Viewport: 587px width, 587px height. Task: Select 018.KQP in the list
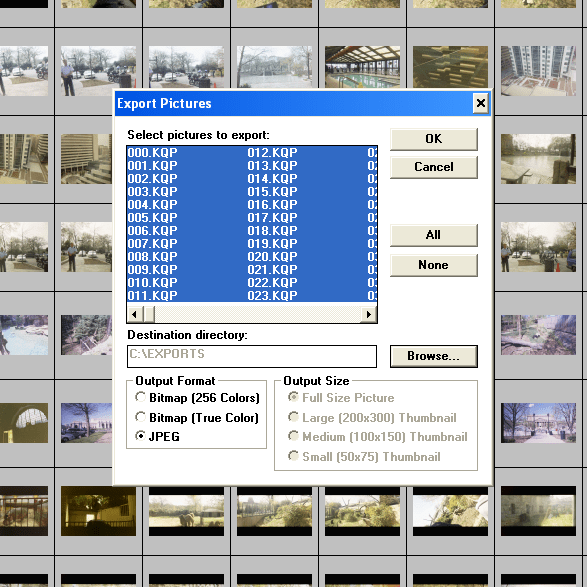(x=272, y=231)
